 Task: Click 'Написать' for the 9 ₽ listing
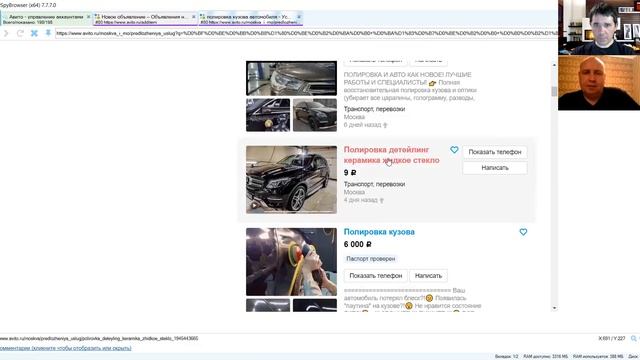pos(495,168)
